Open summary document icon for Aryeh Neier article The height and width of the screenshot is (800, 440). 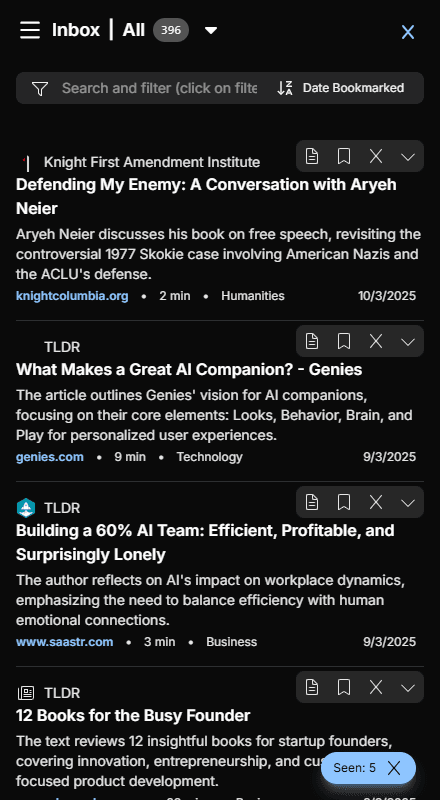point(312,156)
